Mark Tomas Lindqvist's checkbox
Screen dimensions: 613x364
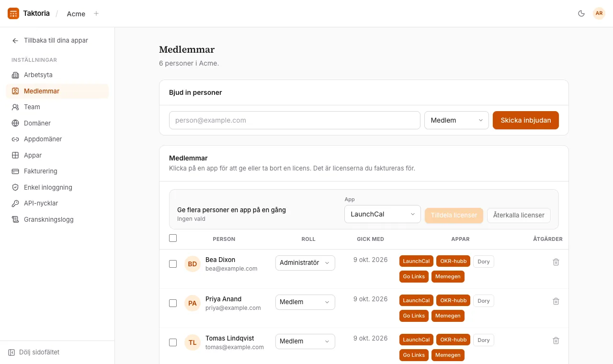click(173, 342)
